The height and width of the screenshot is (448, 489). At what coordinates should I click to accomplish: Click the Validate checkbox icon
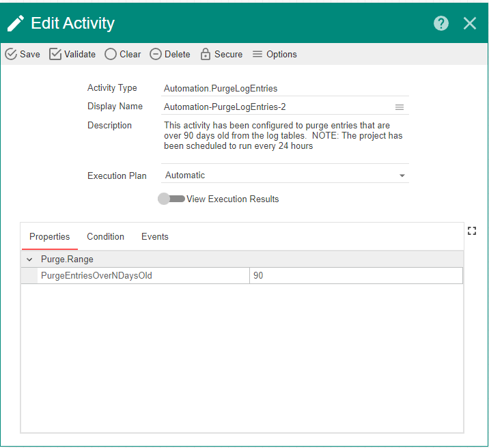55,55
